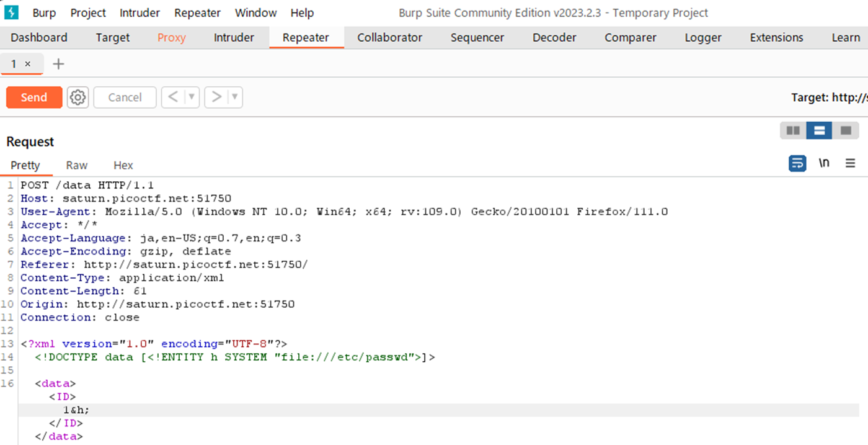Send the request
This screenshot has width=868, height=445.
coord(34,97)
